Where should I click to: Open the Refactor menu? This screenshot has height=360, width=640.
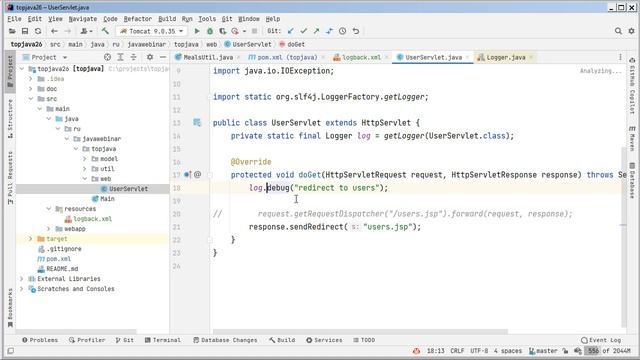click(x=138, y=19)
